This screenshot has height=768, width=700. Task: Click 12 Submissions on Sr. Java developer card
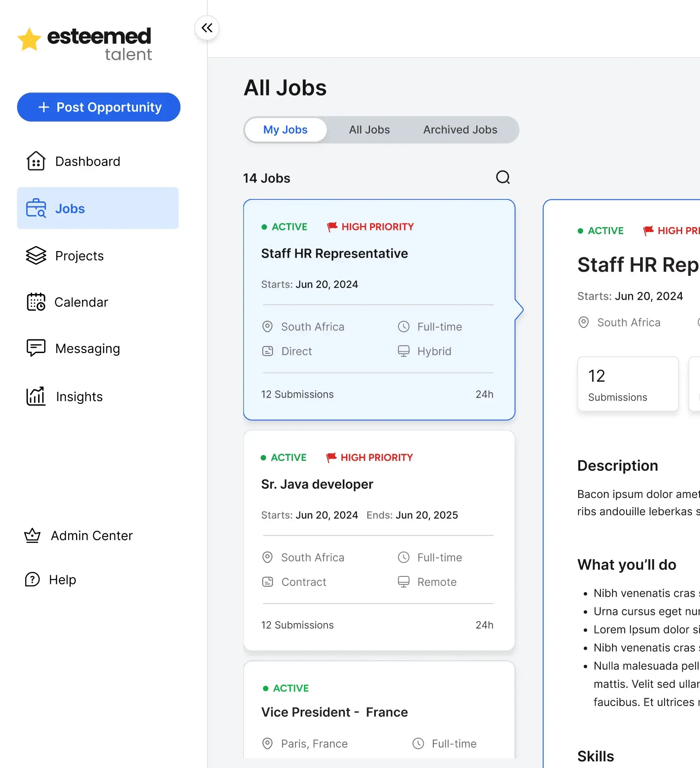coord(297,625)
